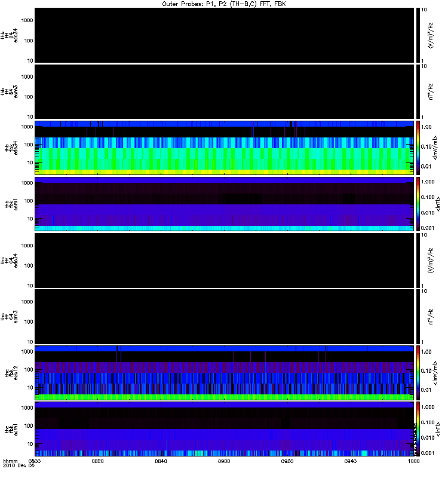Click the "100" frequency tick in thc fbk edc12 panel

point(29,370)
